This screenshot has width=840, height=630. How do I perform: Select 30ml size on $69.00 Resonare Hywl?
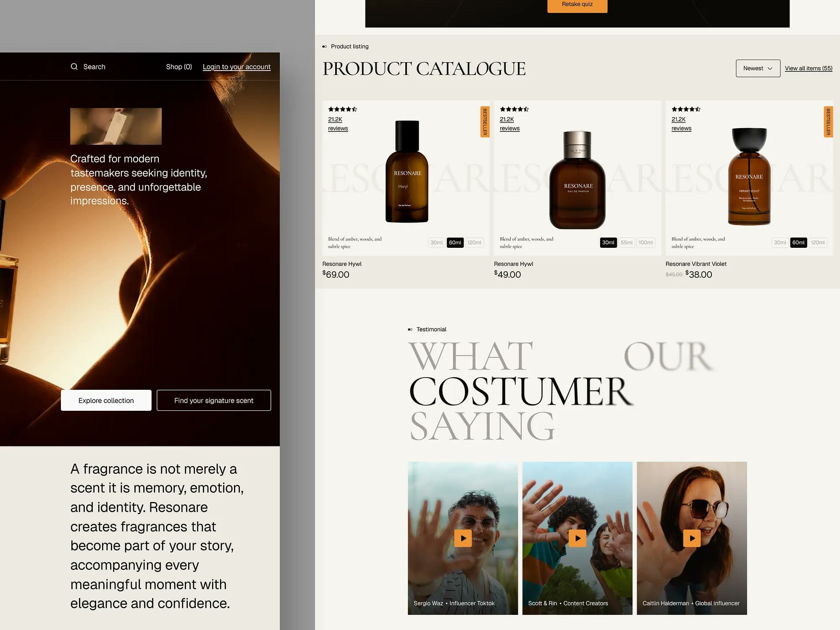coord(436,242)
